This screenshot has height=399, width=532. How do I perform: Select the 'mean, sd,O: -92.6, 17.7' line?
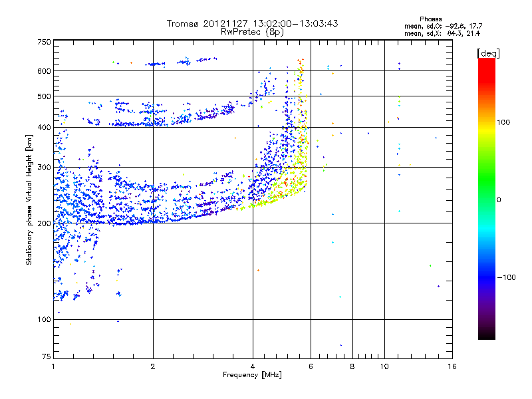tap(443, 26)
